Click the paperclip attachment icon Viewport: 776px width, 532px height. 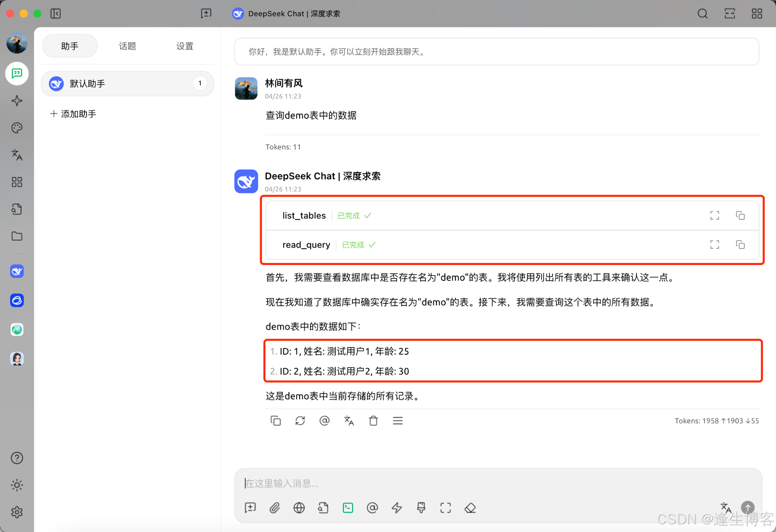[x=274, y=508]
